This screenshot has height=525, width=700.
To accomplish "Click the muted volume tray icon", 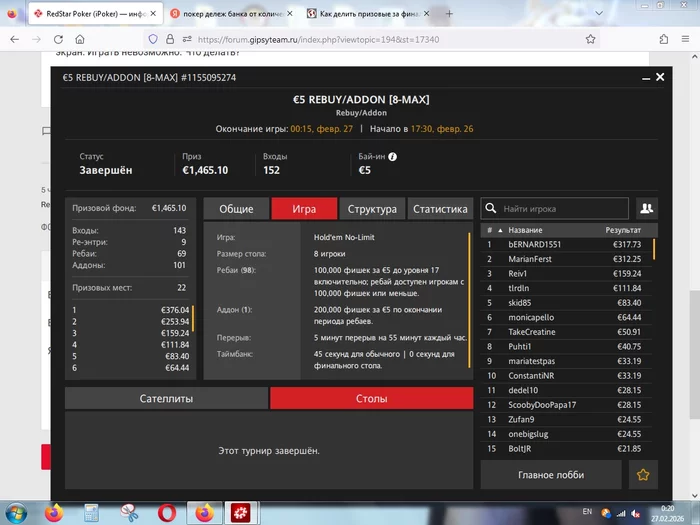I will click(635, 514).
